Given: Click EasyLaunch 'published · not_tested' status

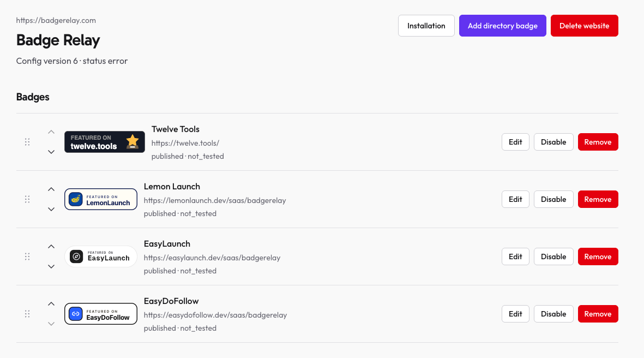Looking at the screenshot, I should (180, 271).
